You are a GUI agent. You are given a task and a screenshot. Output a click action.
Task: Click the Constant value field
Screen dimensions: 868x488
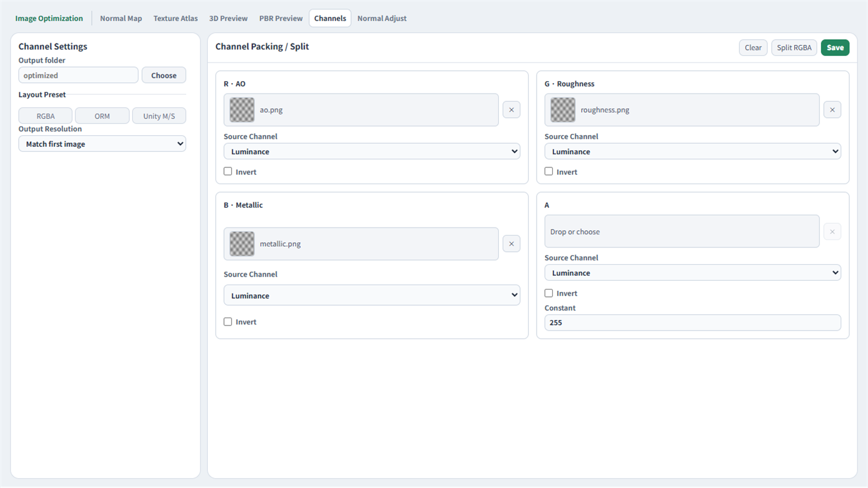[692, 322]
